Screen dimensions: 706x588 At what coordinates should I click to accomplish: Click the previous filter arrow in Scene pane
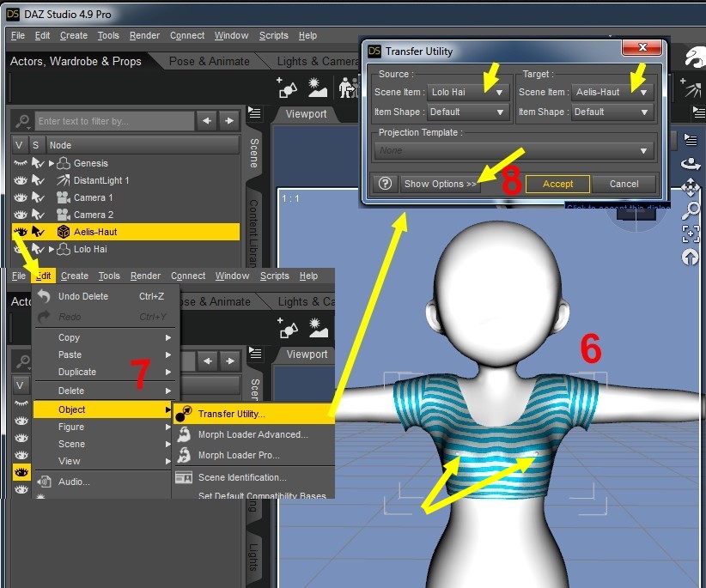point(207,120)
